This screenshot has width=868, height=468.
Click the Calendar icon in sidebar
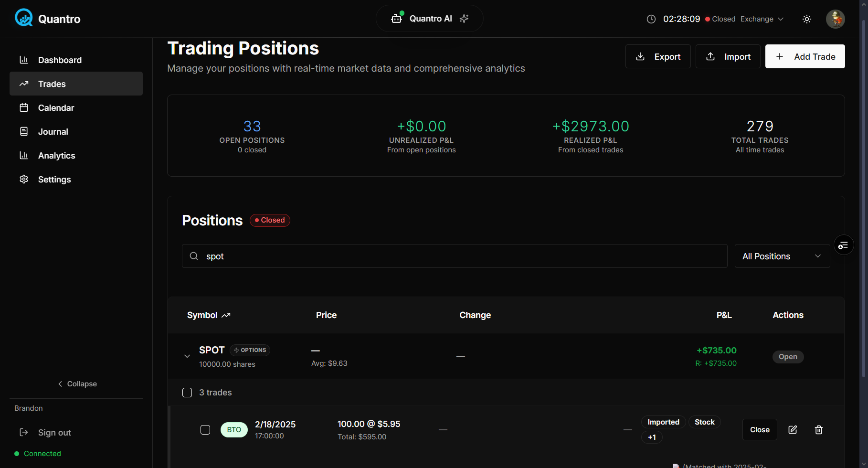[x=24, y=107]
